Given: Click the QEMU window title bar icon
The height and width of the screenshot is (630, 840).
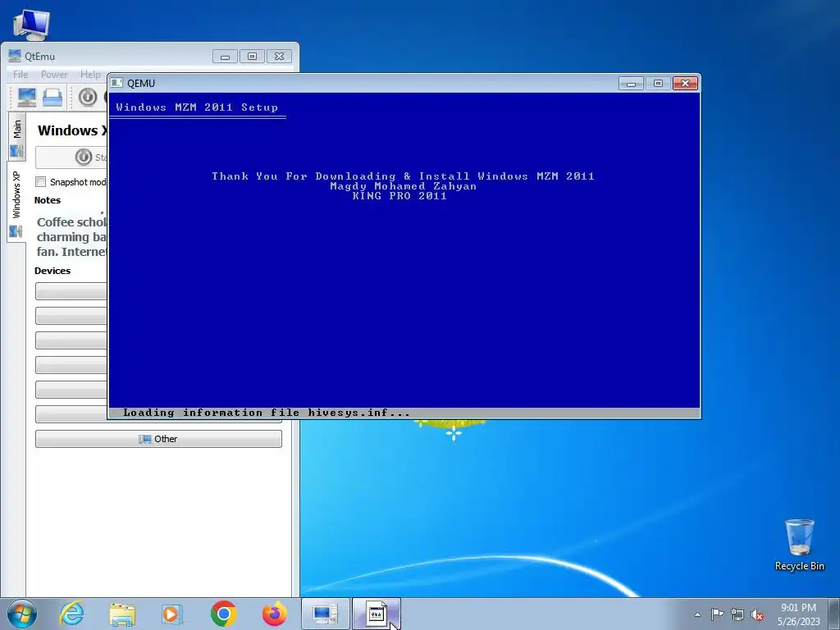Looking at the screenshot, I should point(116,83).
